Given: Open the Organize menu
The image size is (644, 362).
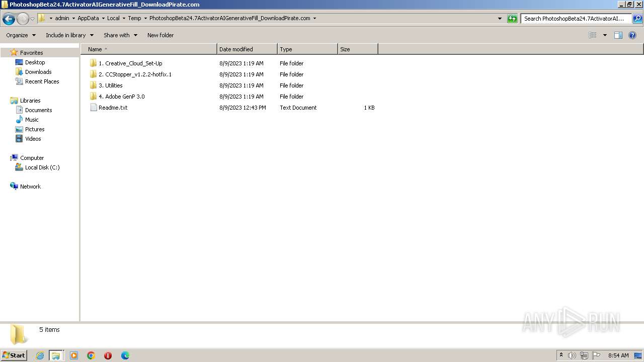Looking at the screenshot, I should pyautogui.click(x=21, y=35).
